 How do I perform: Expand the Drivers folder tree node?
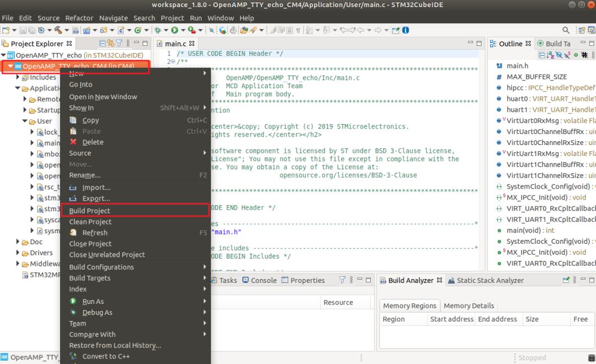18,253
